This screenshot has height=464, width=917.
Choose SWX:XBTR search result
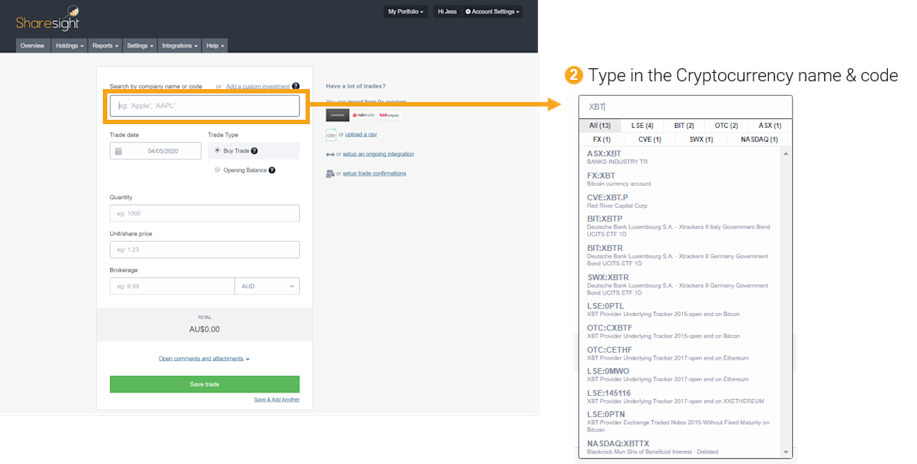[681, 285]
